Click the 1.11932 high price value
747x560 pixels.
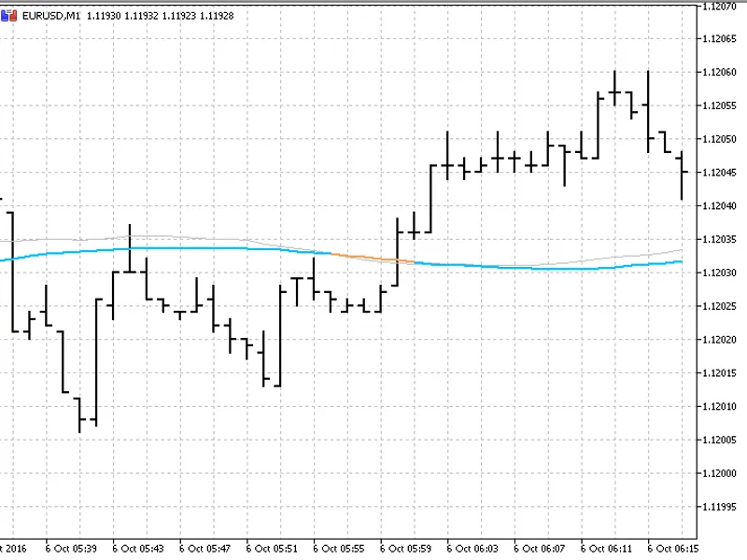coord(141,16)
